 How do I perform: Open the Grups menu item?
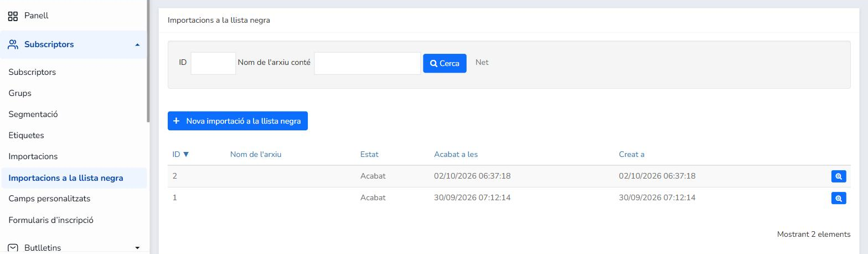point(20,93)
